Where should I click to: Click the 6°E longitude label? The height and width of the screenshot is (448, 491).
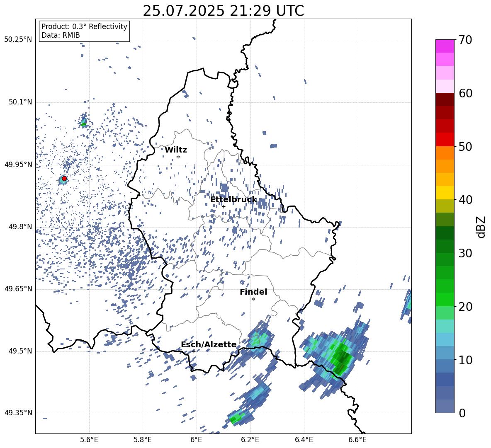(x=196, y=440)
